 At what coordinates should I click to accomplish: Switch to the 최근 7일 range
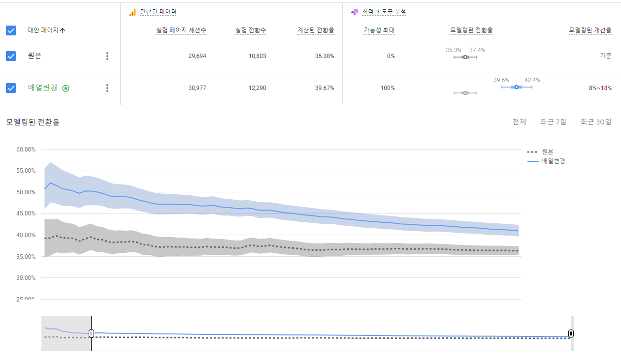553,122
